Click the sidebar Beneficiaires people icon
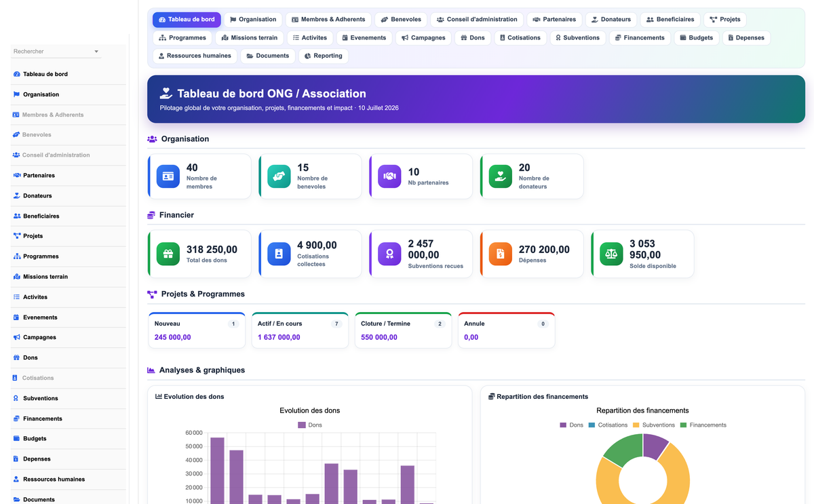814x504 pixels. pos(16,216)
